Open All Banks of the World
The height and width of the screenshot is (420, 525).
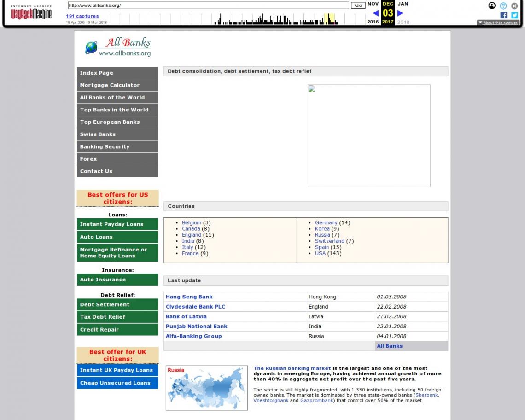pos(117,98)
